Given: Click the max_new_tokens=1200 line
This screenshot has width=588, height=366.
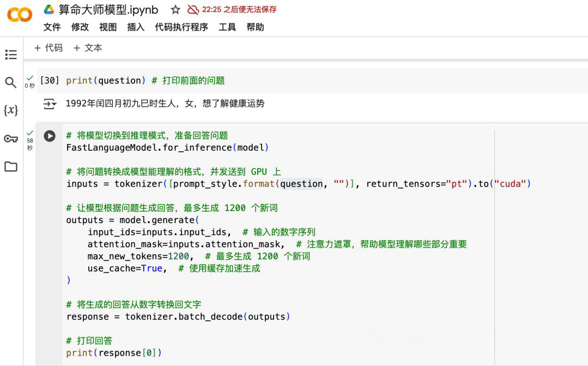Looking at the screenshot, I should (x=199, y=256).
